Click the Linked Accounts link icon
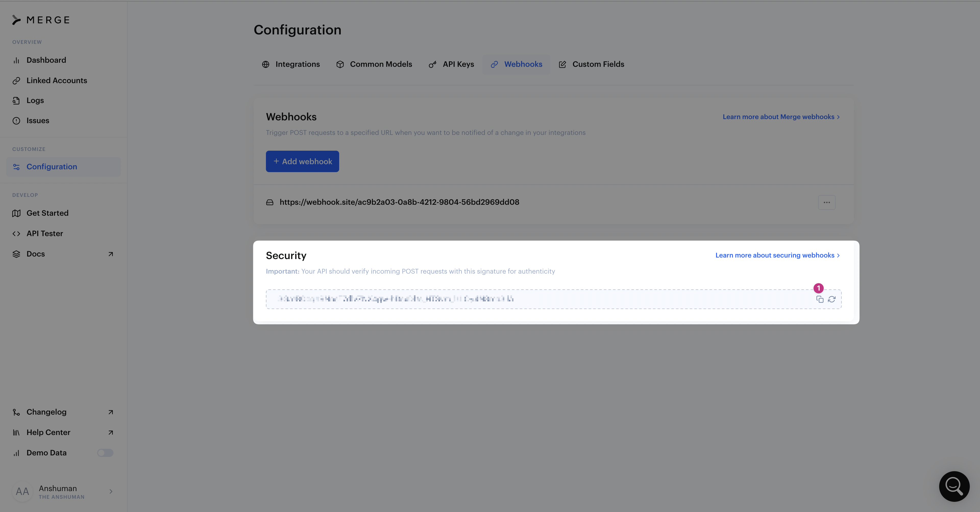The width and height of the screenshot is (980, 512). [x=16, y=81]
